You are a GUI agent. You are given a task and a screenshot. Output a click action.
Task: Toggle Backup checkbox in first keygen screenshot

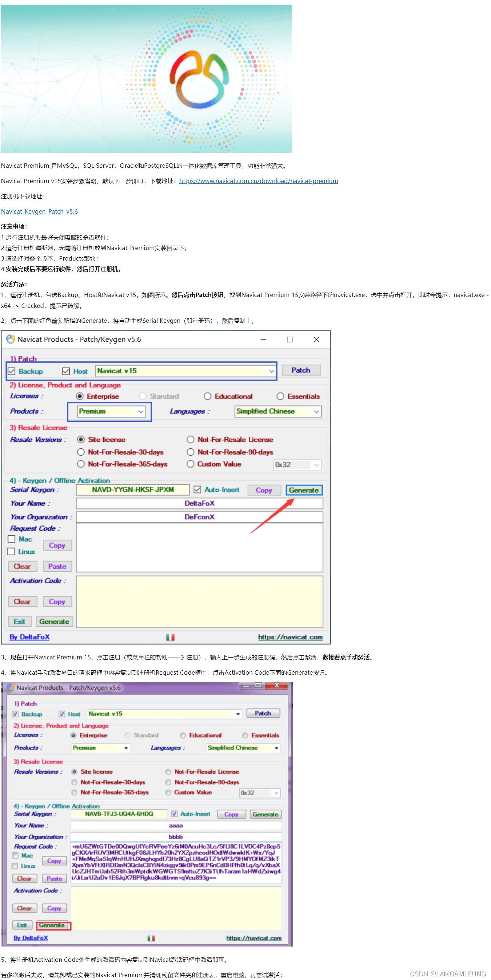click(11, 371)
